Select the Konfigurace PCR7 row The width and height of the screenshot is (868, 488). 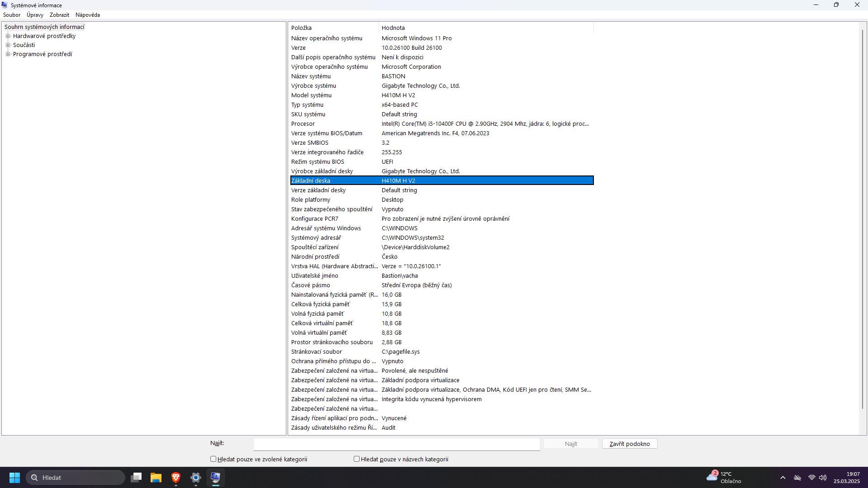pos(442,219)
